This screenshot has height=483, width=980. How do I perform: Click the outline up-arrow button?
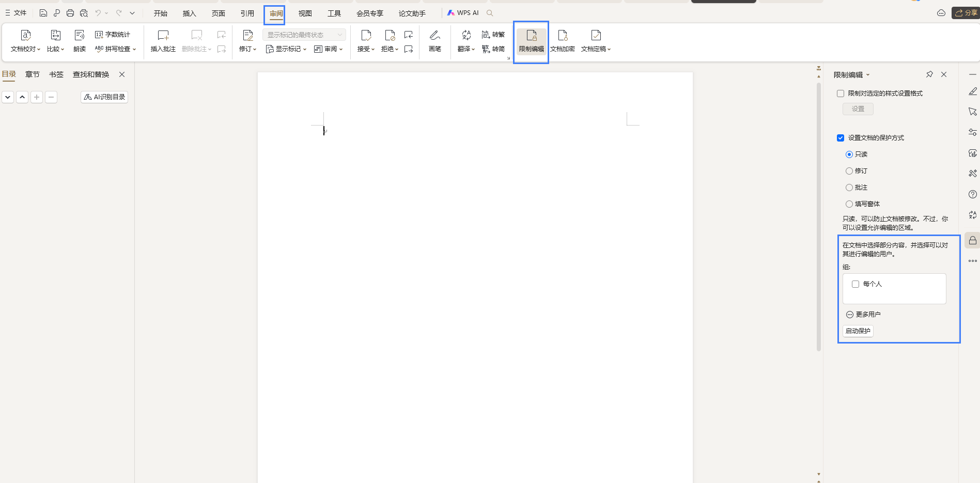tap(22, 97)
